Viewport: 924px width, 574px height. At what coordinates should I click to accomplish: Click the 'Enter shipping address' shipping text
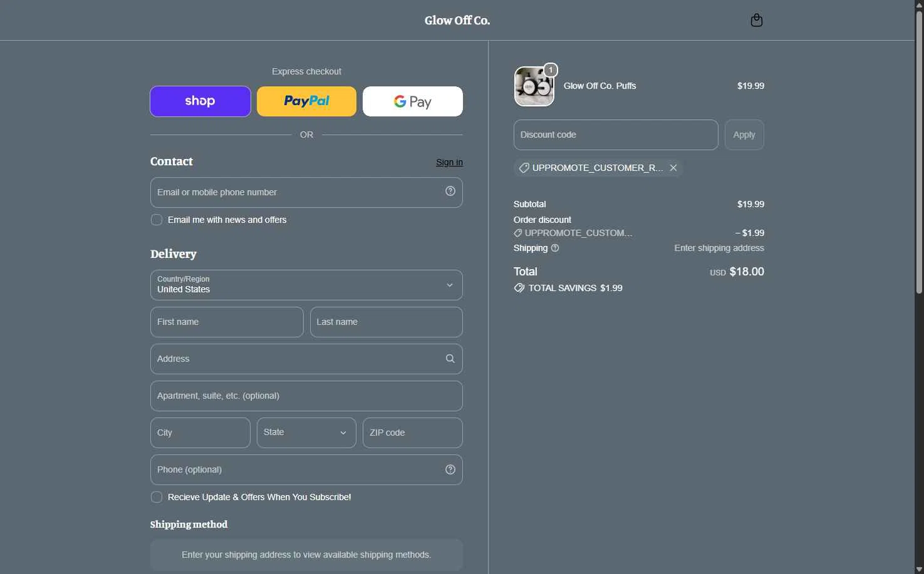click(719, 248)
